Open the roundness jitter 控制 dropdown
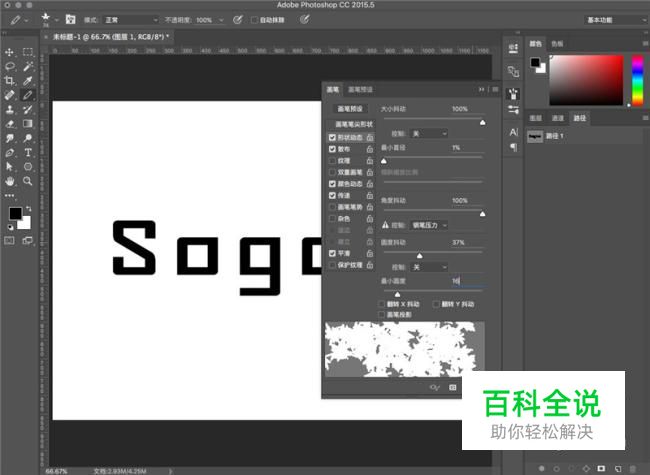Screen dimensions: 650x475 (x=429, y=267)
